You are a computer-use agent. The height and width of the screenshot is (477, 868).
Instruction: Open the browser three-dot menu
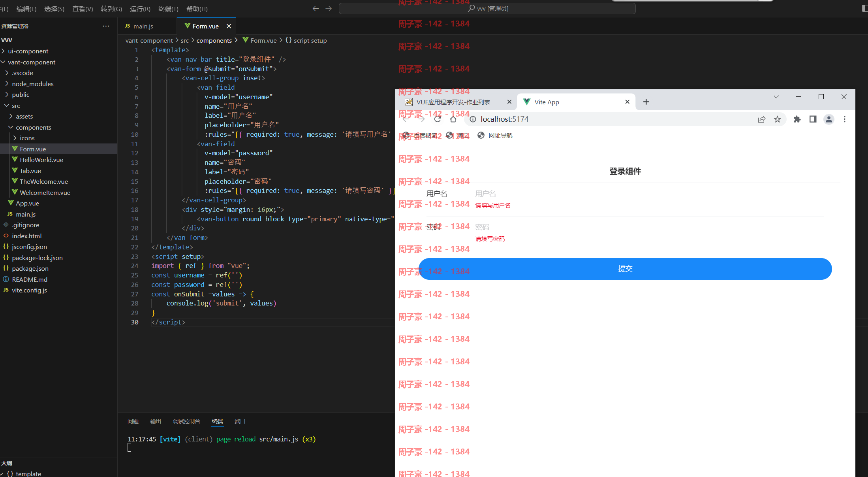pyautogui.click(x=845, y=119)
